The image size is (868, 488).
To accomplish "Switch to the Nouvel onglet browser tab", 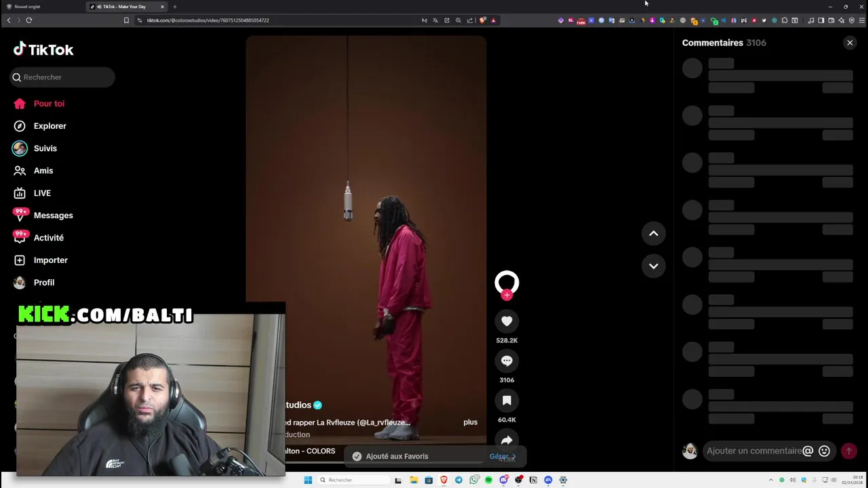I will pos(27,7).
